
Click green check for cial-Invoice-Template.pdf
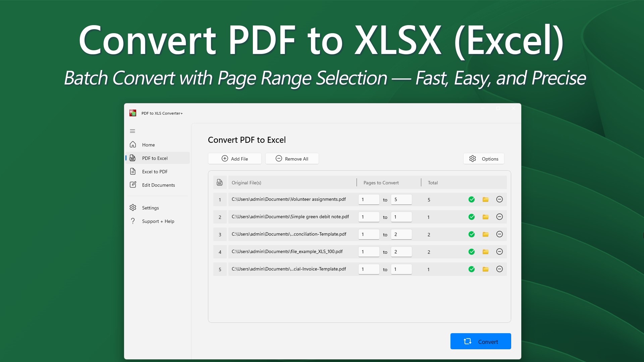pyautogui.click(x=472, y=269)
